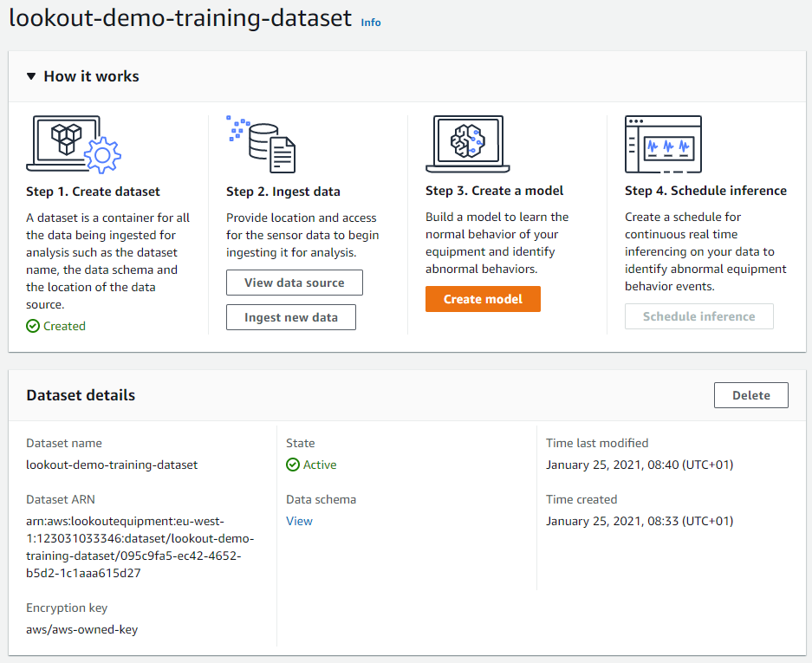Click the How it works heading
The image size is (812, 663).
91,76
